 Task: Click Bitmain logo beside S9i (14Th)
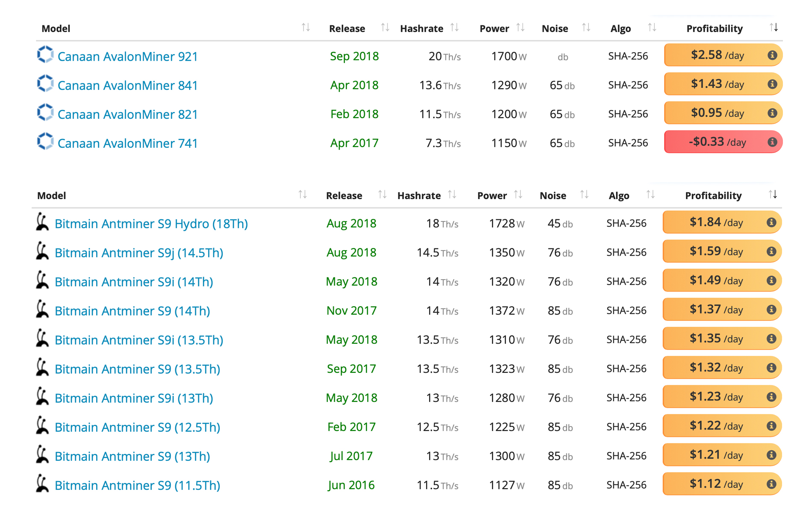pyautogui.click(x=42, y=280)
